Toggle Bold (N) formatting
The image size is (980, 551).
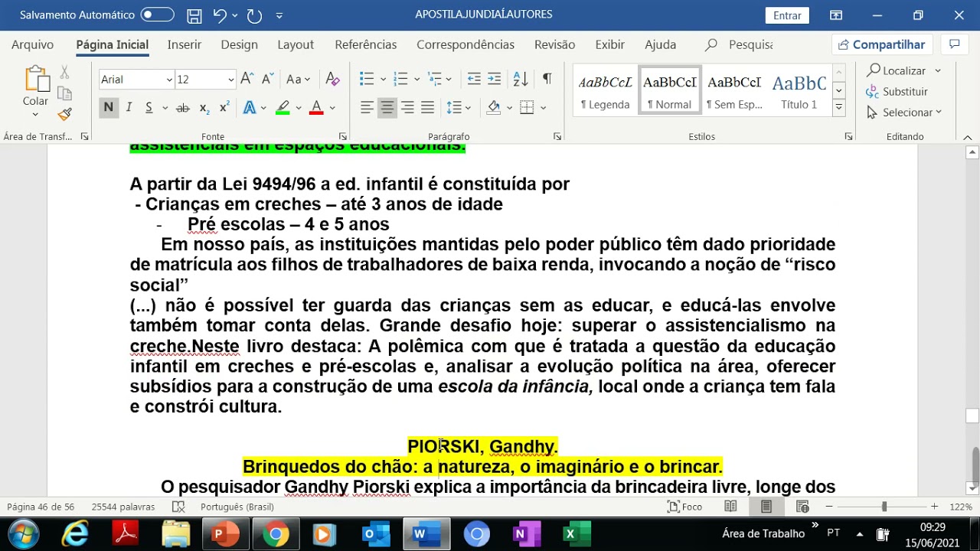click(x=108, y=108)
